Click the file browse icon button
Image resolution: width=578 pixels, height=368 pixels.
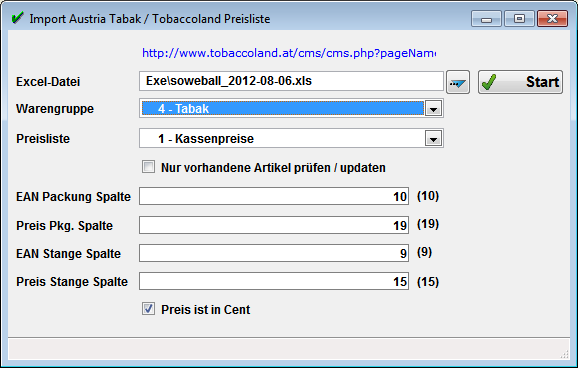click(x=458, y=82)
